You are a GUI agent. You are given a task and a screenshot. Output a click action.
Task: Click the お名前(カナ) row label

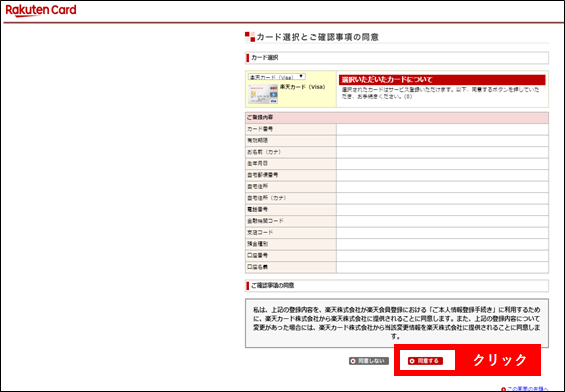(x=264, y=152)
